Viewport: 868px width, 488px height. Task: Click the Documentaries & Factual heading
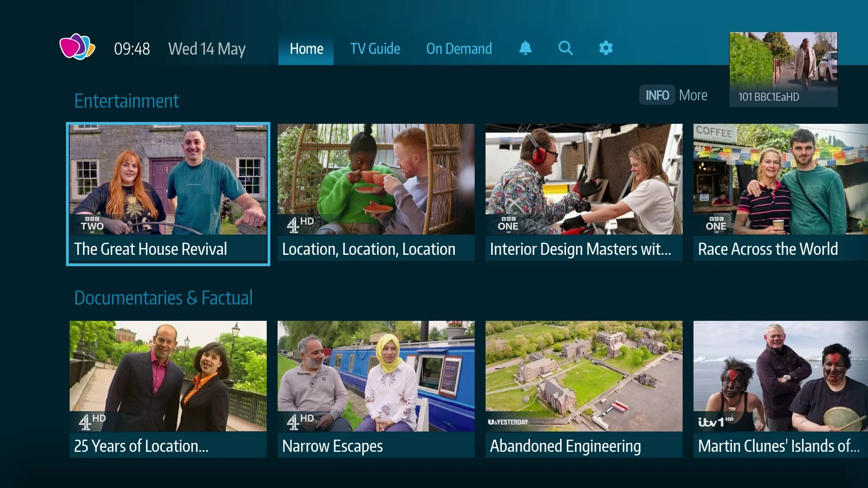163,298
